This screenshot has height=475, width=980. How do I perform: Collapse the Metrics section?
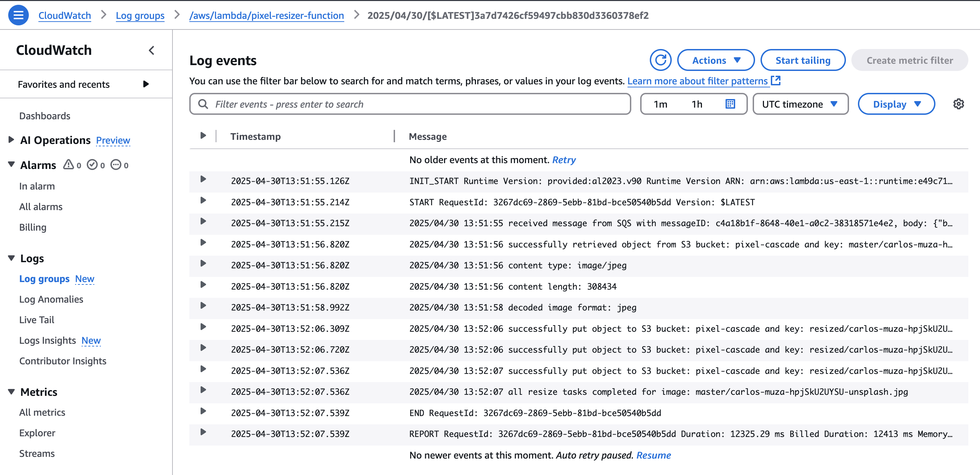11,392
